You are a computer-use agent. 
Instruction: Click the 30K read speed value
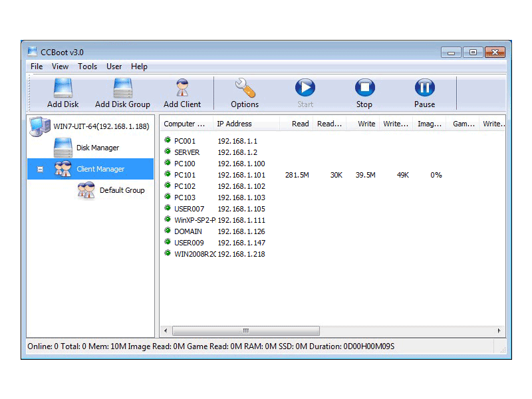click(336, 175)
